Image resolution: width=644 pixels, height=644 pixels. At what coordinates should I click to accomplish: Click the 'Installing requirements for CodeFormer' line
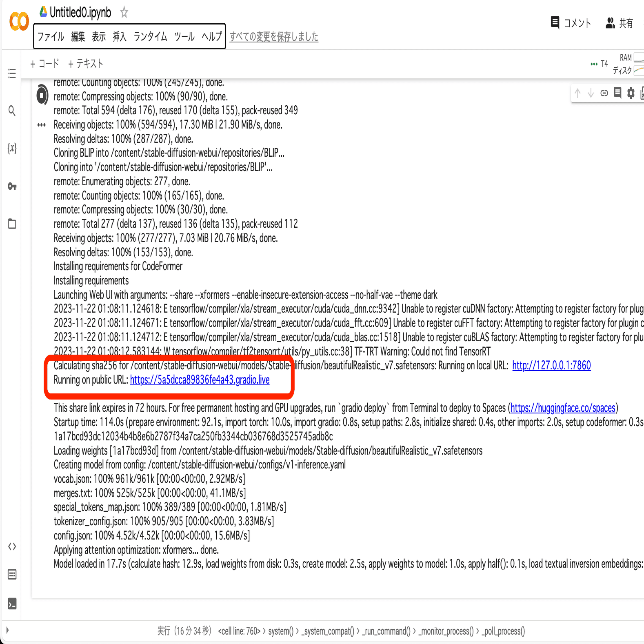click(x=118, y=266)
